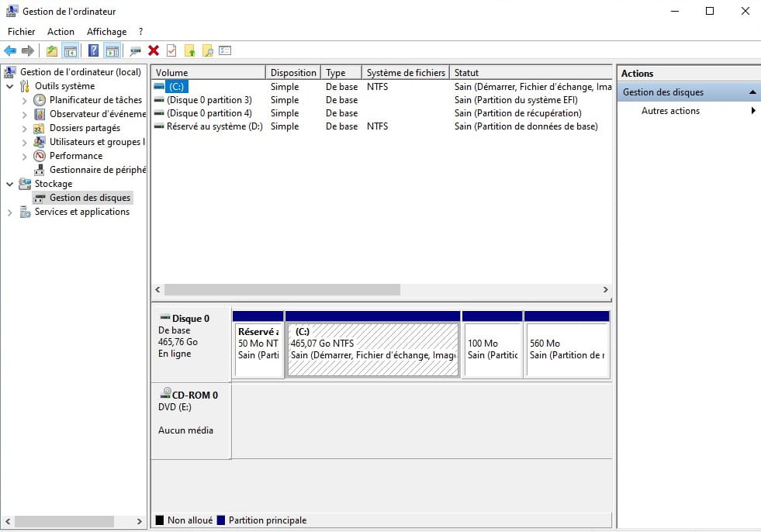Collapse the Gestion des disques actions header
This screenshot has height=532, width=761.
pyautogui.click(x=752, y=92)
